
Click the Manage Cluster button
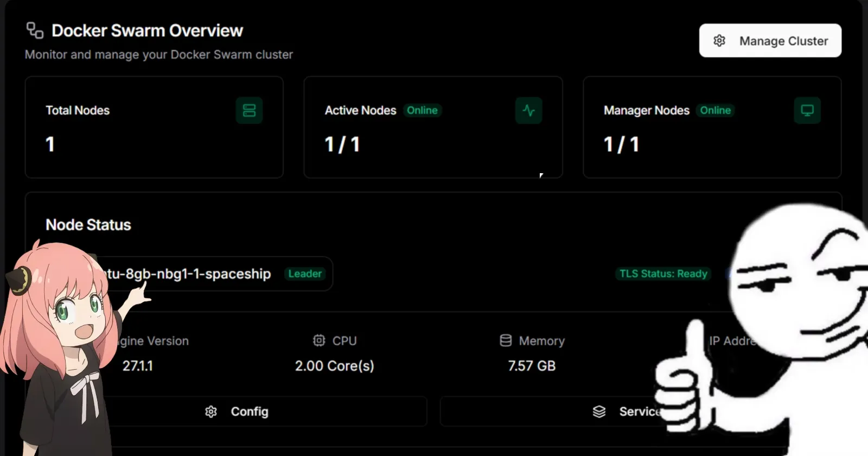(770, 41)
